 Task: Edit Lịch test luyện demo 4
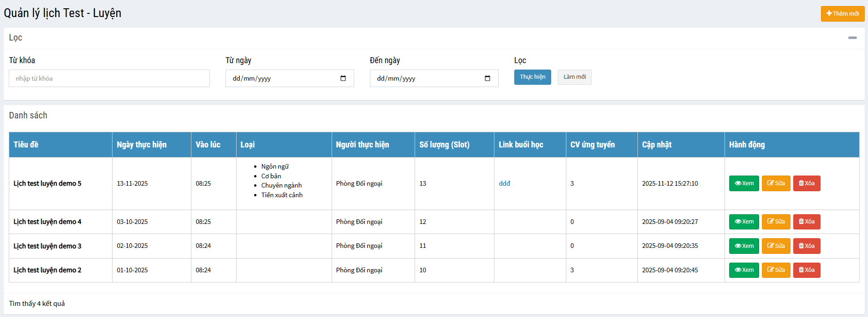[x=776, y=222]
